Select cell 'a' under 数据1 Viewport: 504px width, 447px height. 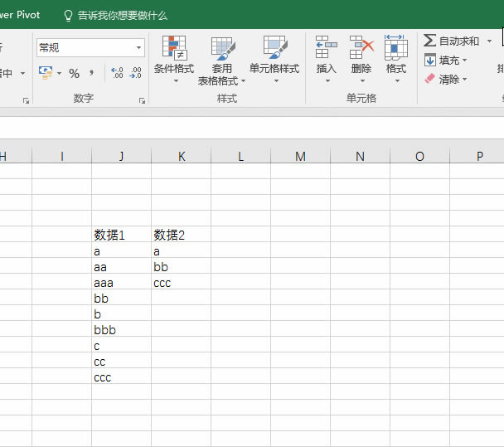122,250
